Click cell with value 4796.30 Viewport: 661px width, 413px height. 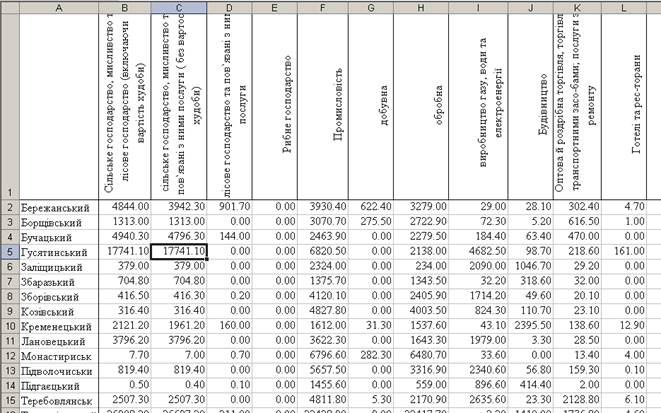tap(179, 236)
